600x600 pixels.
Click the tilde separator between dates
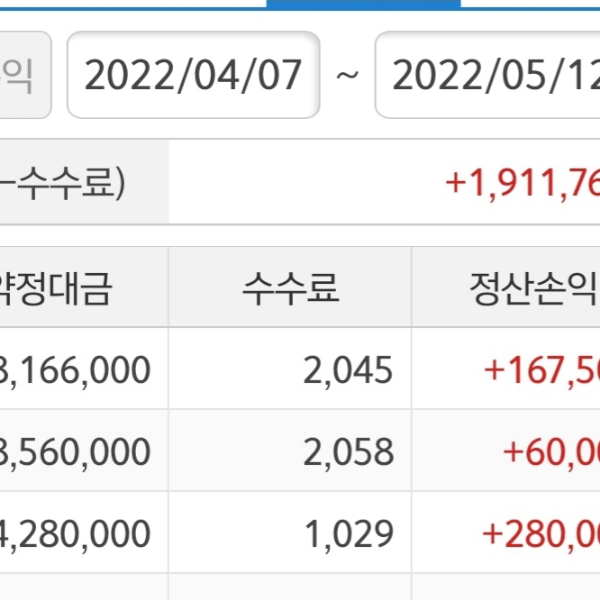[x=347, y=76]
